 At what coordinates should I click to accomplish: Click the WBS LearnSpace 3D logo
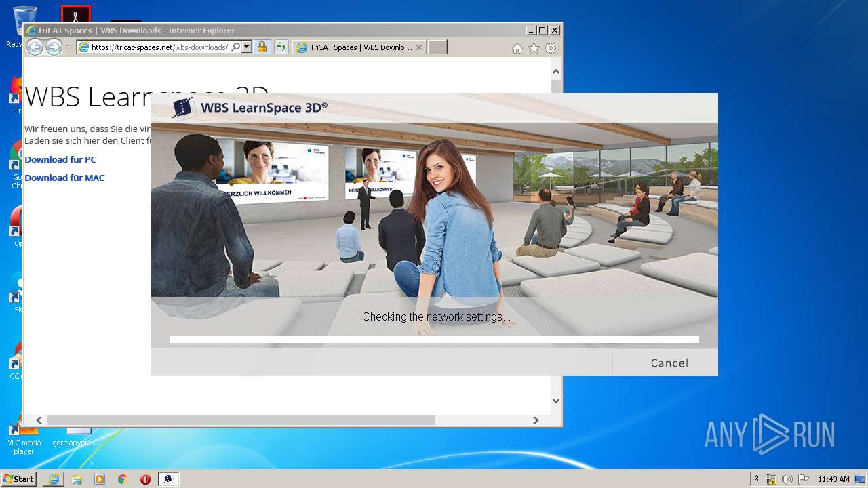250,107
